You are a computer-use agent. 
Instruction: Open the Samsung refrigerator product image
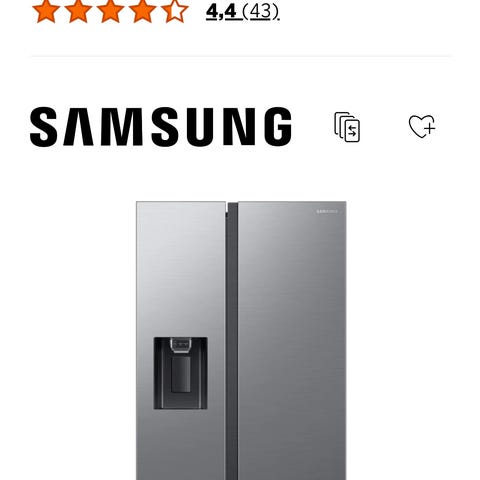(241, 340)
